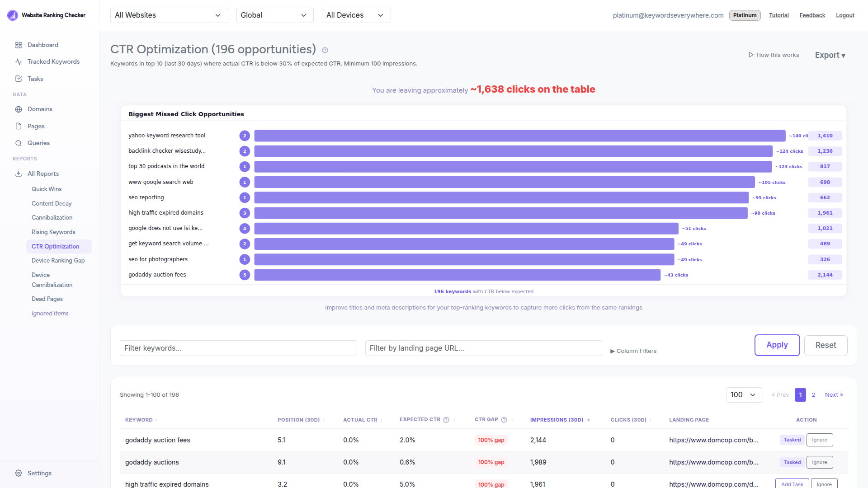Click the help icon beside CTR Optimization heading
This screenshot has height=488, width=868.
coord(325,50)
